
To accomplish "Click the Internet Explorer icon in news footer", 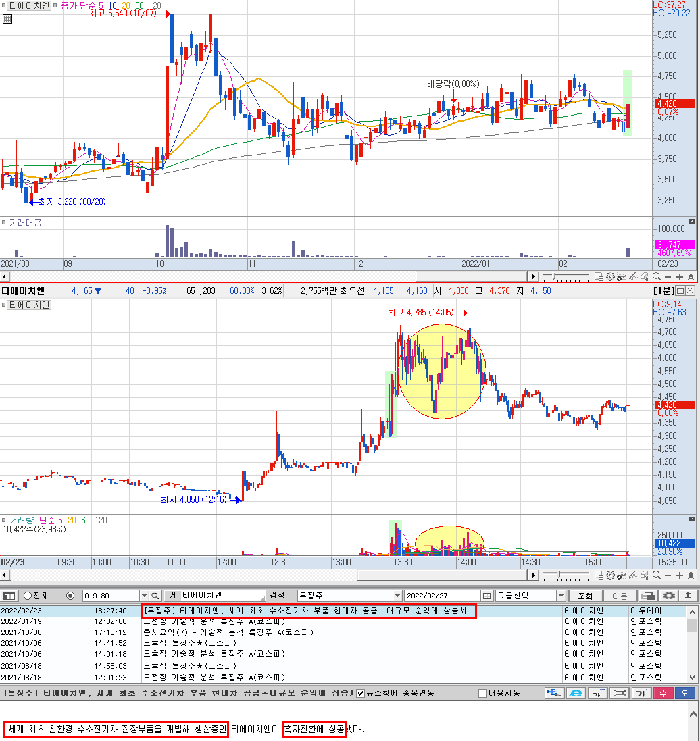I will click(576, 693).
